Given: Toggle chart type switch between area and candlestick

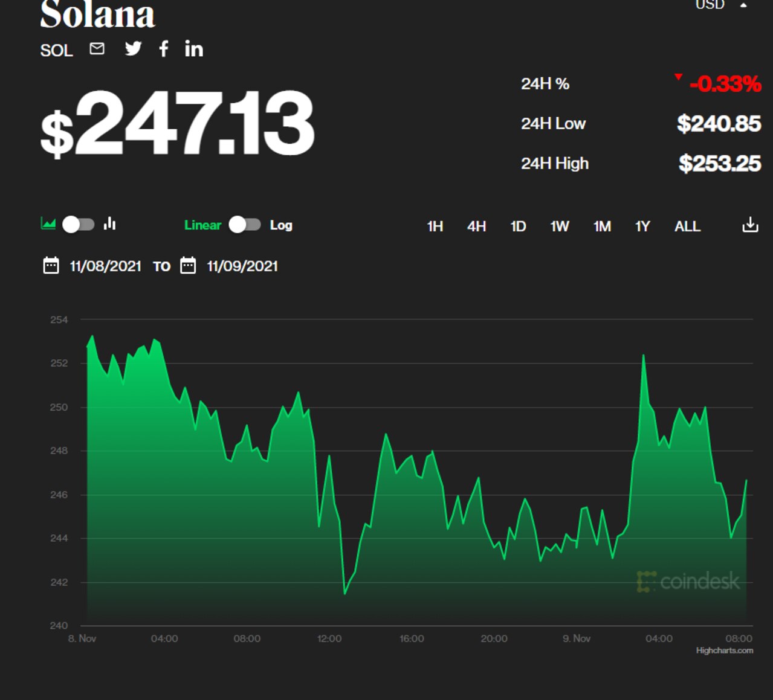Looking at the screenshot, I should (x=79, y=225).
